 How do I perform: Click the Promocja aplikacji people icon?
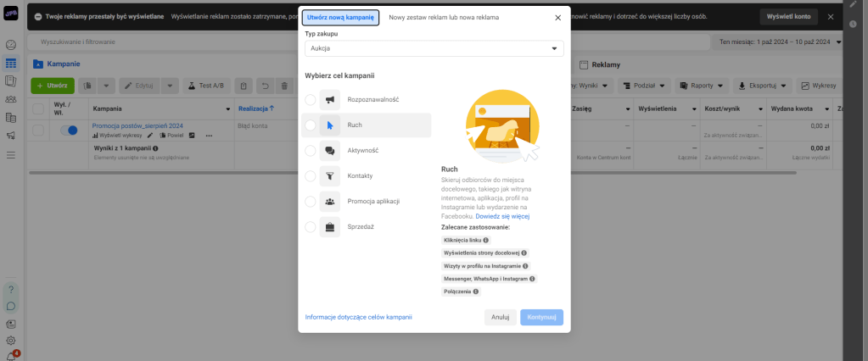(330, 201)
